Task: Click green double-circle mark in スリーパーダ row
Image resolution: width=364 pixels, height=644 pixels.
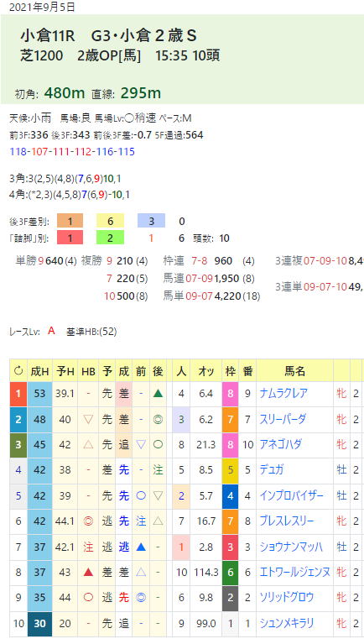Action: coord(158,419)
